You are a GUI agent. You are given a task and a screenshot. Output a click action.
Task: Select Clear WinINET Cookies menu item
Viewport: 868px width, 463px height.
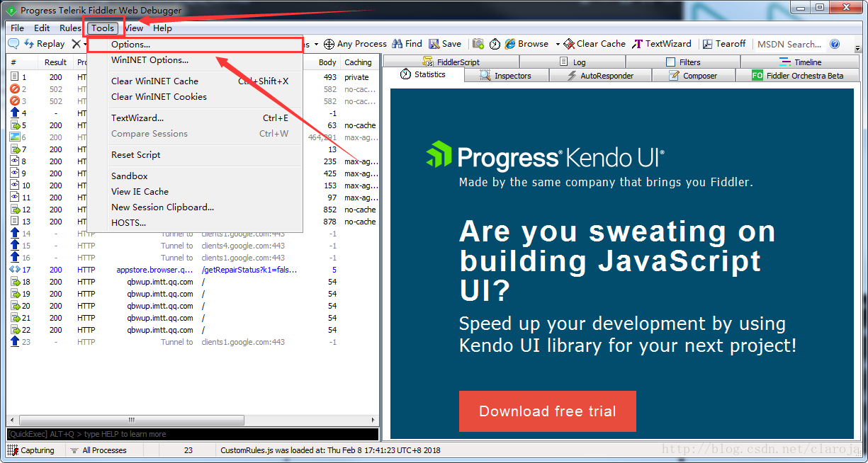(196, 97)
